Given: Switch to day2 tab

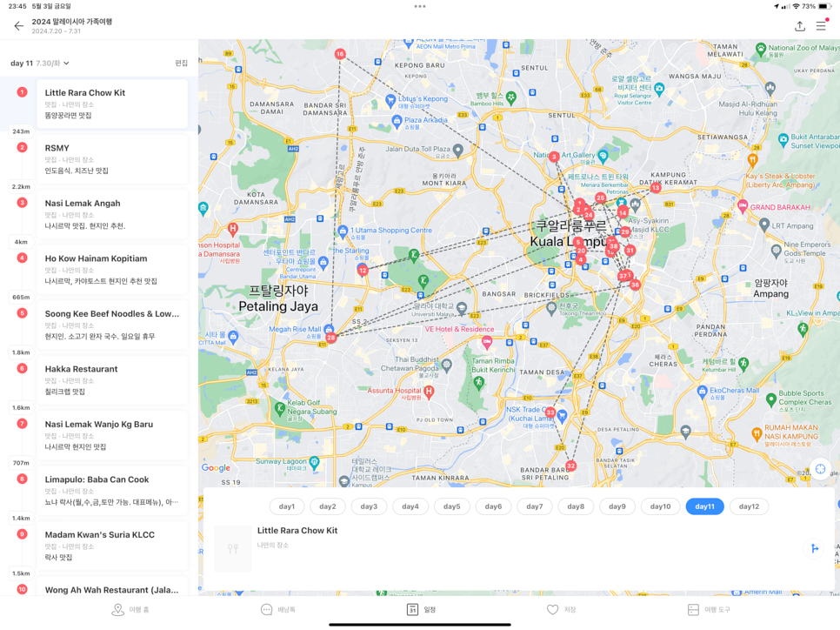Looking at the screenshot, I should click(328, 506).
